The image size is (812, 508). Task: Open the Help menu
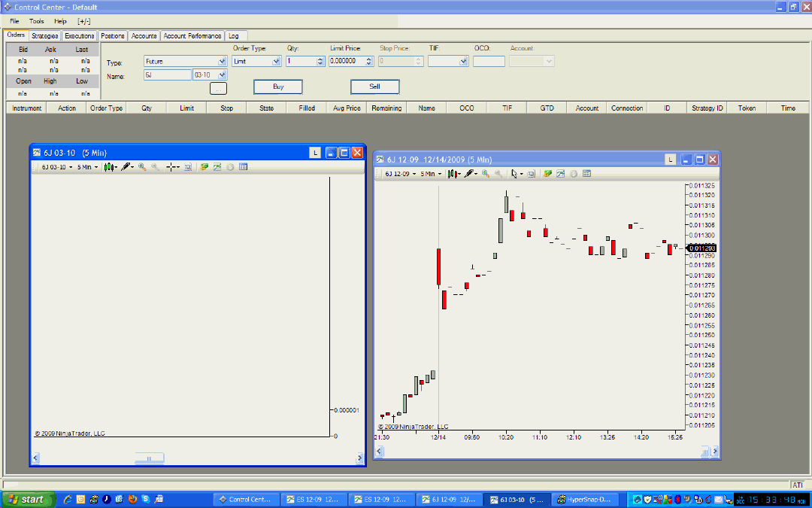pyautogui.click(x=60, y=21)
